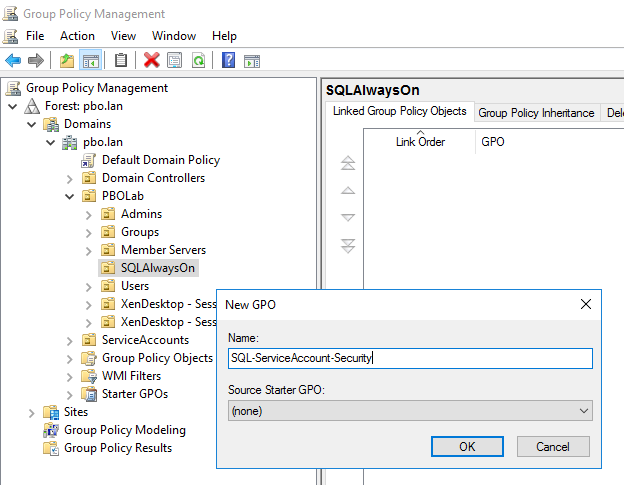This screenshot has width=624, height=485.
Task: Click the move link up arrow
Action: tap(348, 191)
